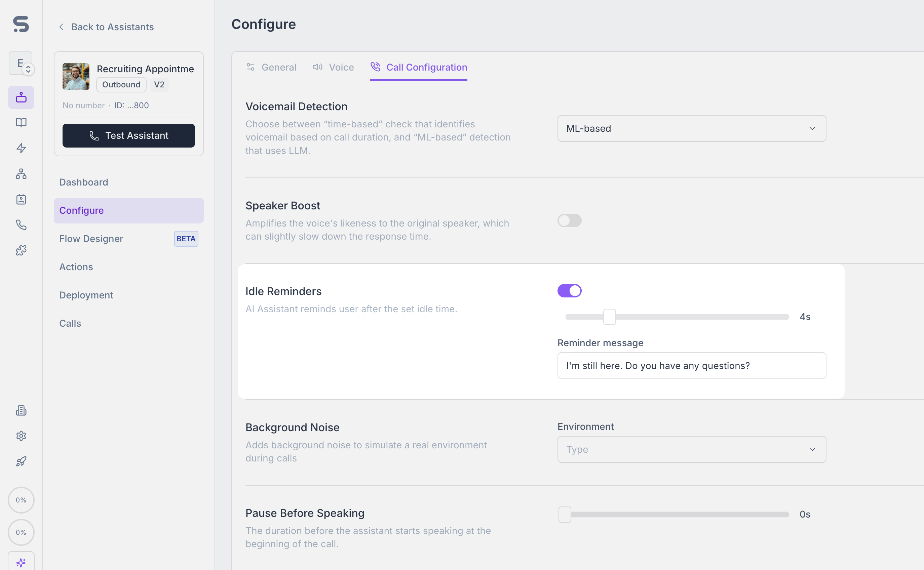
Task: Open the phone numbers icon in sidebar
Action: (21, 225)
